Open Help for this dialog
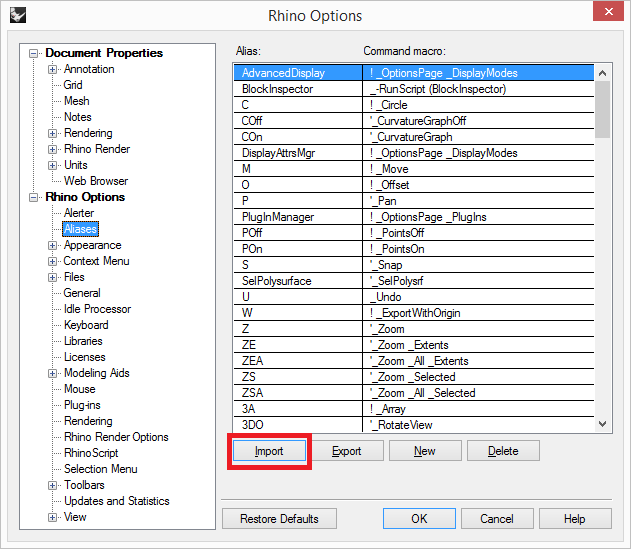 tap(575, 518)
